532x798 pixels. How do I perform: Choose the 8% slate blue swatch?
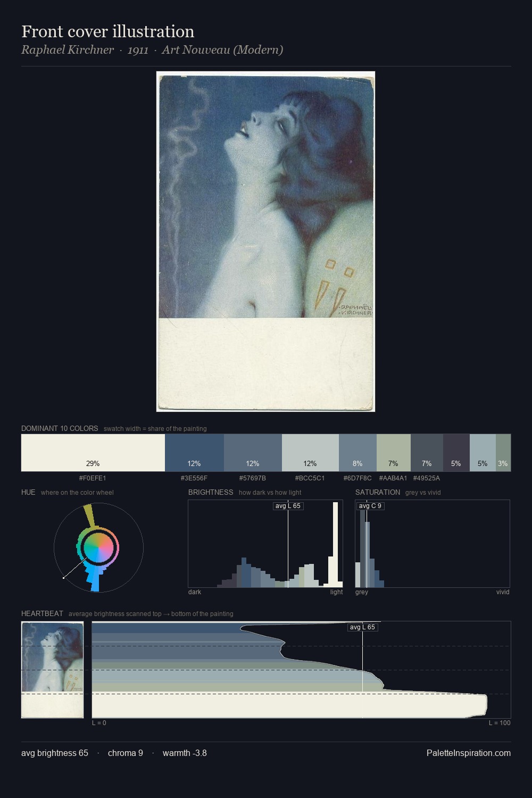point(358,453)
